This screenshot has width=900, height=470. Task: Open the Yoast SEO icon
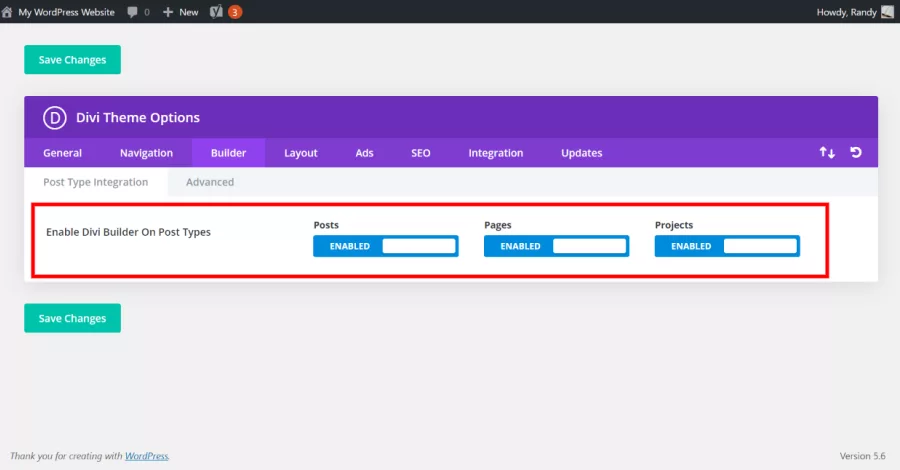pyautogui.click(x=216, y=12)
